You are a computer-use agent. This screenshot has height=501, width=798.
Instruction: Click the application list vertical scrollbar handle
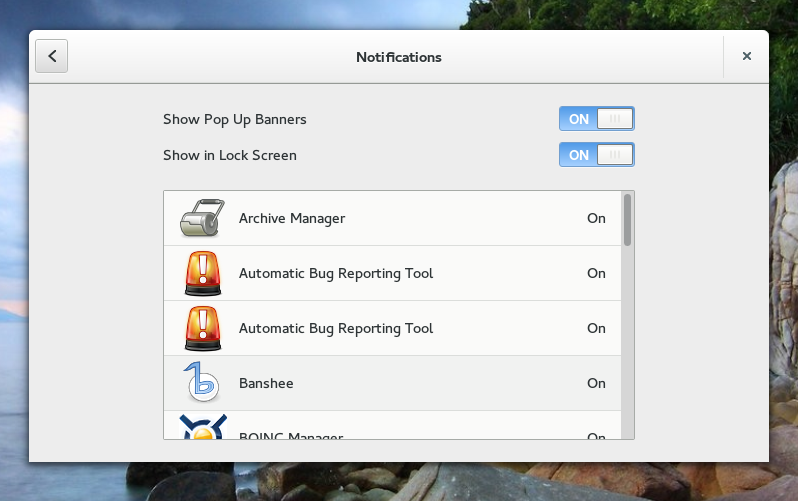[627, 220]
